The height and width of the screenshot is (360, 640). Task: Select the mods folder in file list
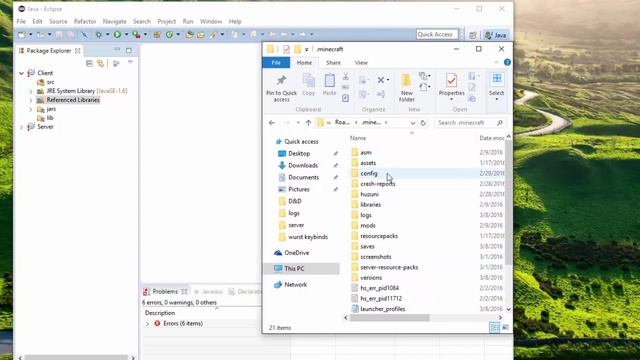(368, 226)
